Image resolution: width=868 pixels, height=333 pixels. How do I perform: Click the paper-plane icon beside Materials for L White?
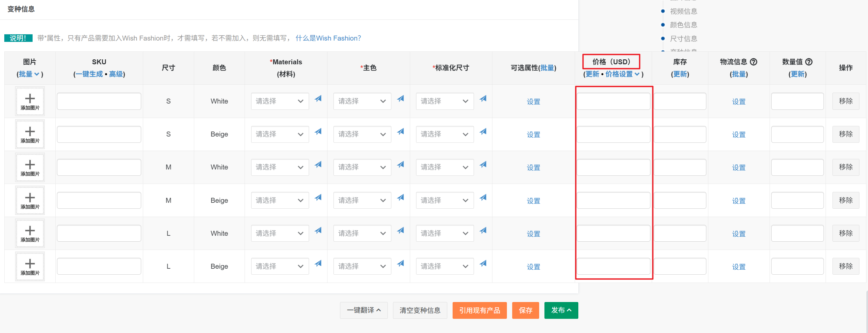coord(318,230)
